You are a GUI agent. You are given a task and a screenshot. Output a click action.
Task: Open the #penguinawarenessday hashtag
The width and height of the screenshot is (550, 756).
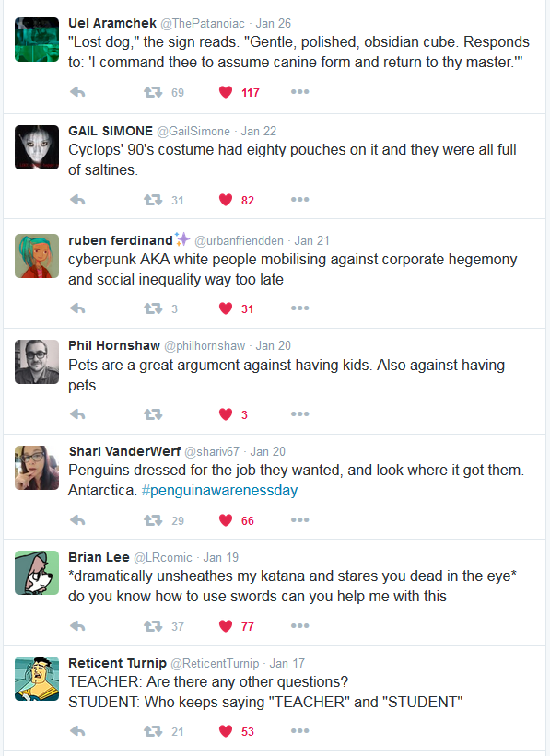click(x=219, y=490)
